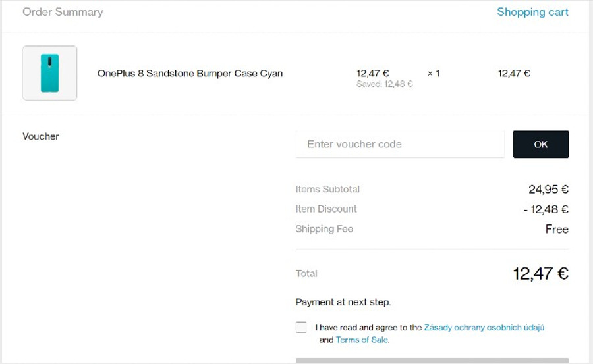Screen dimensions: 593x364
Task: Open Zásady ochrany osobních údajů link
Action: pyautogui.click(x=484, y=327)
